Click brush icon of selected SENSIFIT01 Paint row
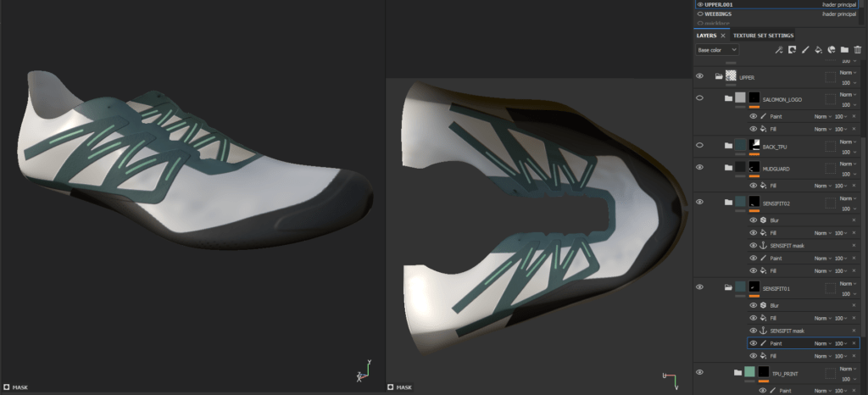Image resolution: width=868 pixels, height=395 pixels. click(763, 343)
